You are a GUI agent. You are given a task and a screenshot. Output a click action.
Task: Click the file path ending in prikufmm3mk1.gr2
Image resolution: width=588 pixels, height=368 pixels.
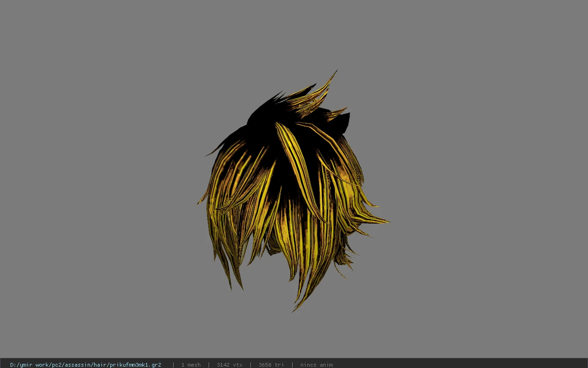[x=85, y=365]
